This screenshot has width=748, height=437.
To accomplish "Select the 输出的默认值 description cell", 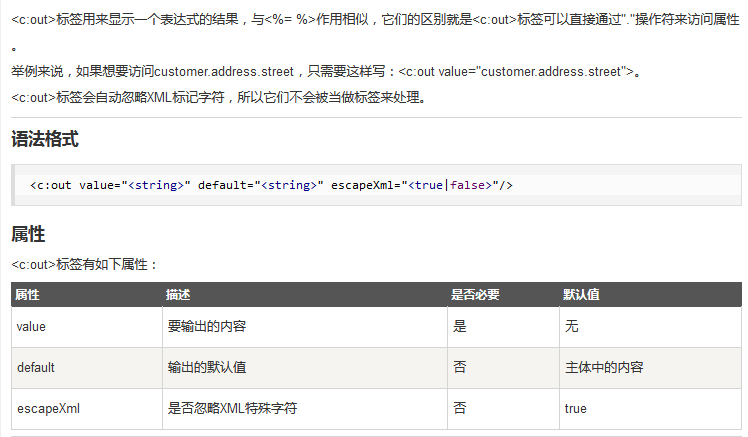I will [x=207, y=368].
